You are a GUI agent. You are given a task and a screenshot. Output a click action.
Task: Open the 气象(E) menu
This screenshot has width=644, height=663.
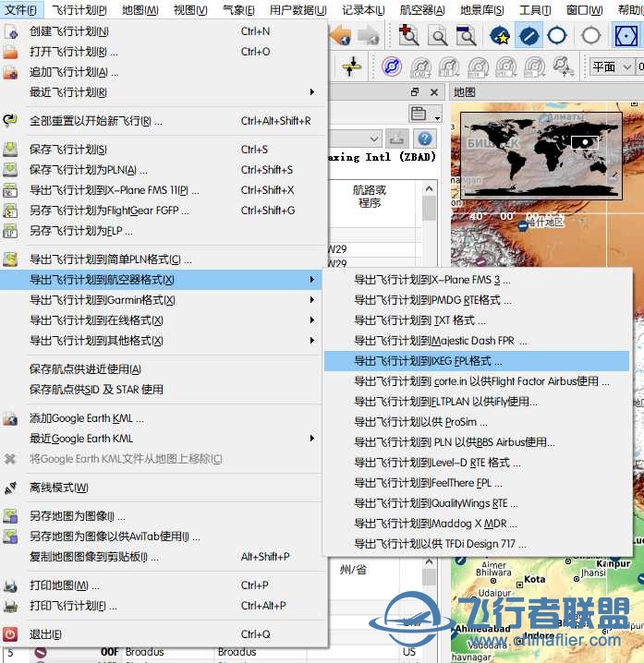click(238, 9)
